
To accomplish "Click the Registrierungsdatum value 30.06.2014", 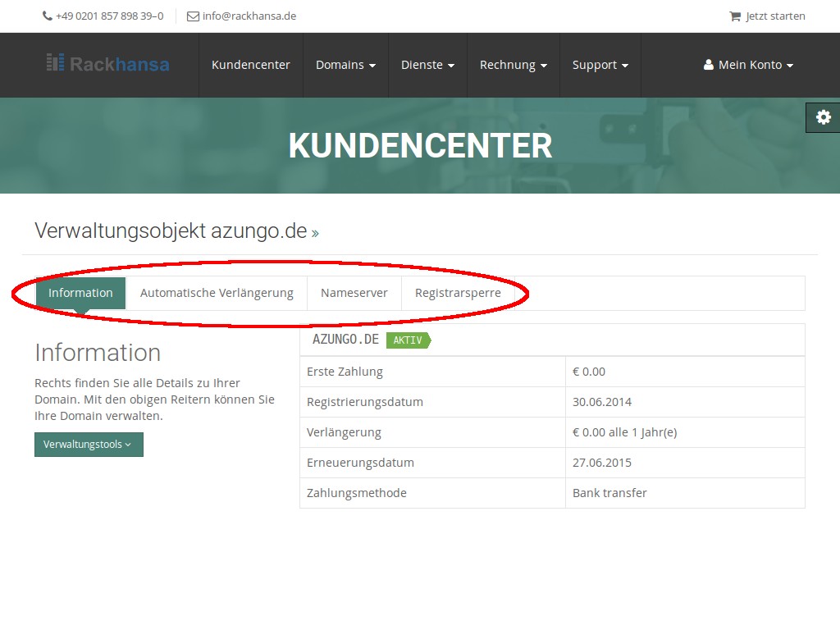I will pyautogui.click(x=602, y=402).
